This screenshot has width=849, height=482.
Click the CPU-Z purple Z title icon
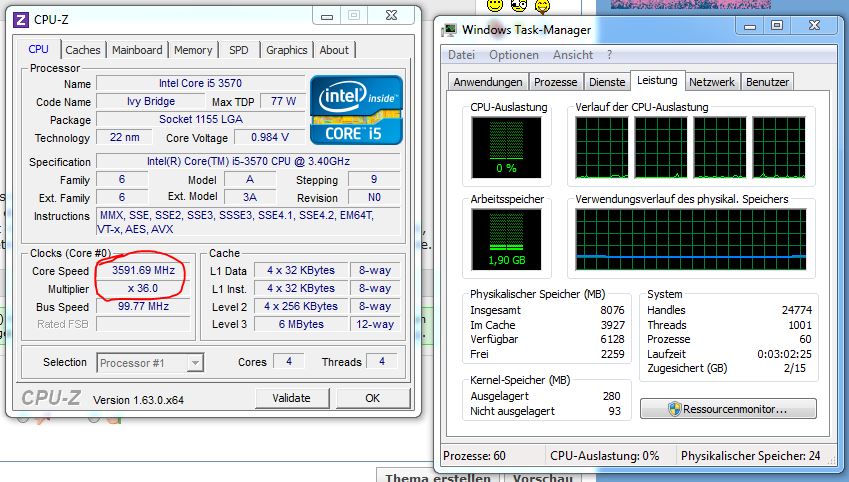[x=21, y=20]
